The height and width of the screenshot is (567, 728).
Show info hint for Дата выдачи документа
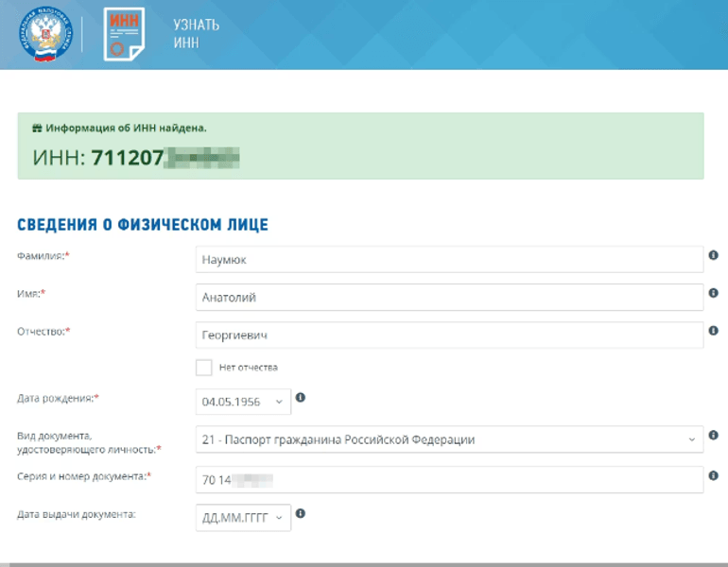301,513
